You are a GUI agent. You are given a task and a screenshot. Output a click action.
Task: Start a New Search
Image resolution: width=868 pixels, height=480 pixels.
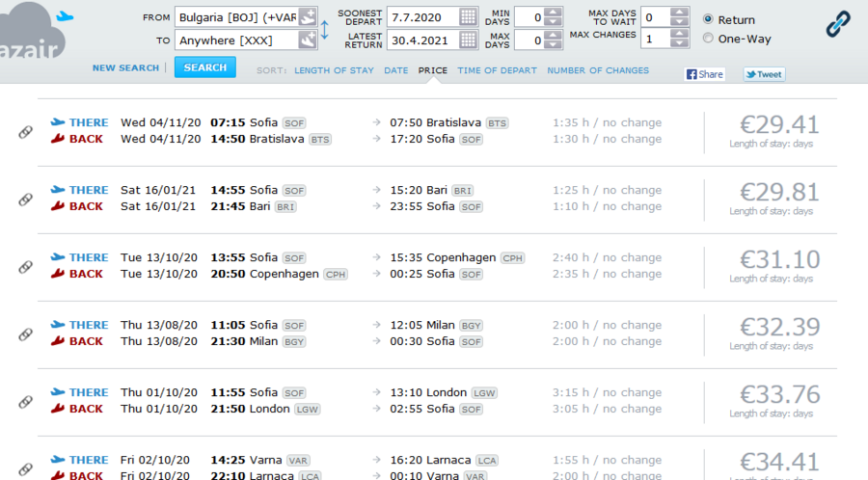(125, 67)
